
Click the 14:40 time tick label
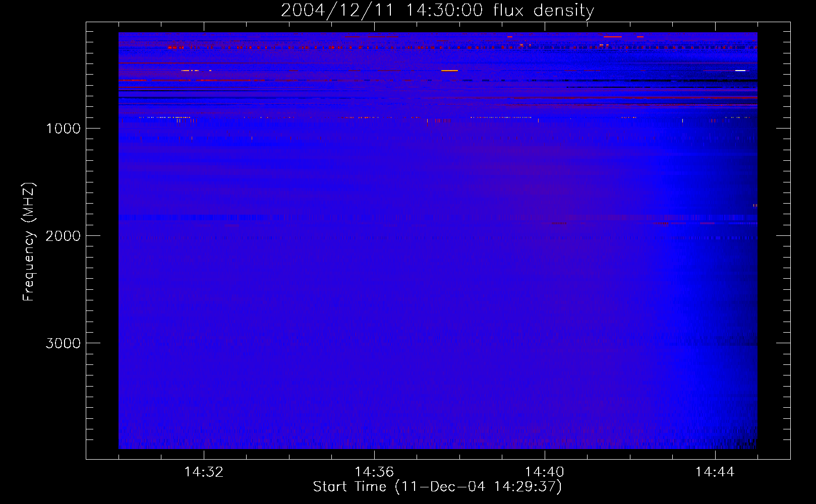(545, 472)
